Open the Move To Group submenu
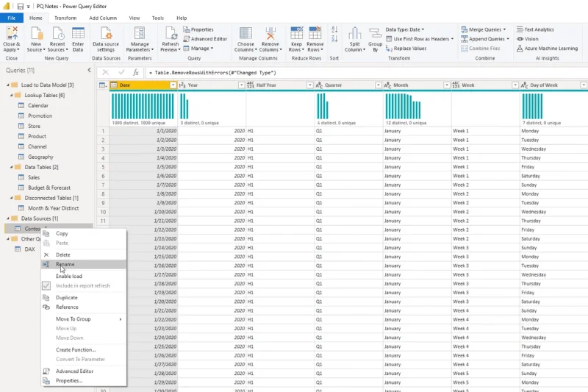Image resolution: width=588 pixels, height=392 pixels. (84, 319)
